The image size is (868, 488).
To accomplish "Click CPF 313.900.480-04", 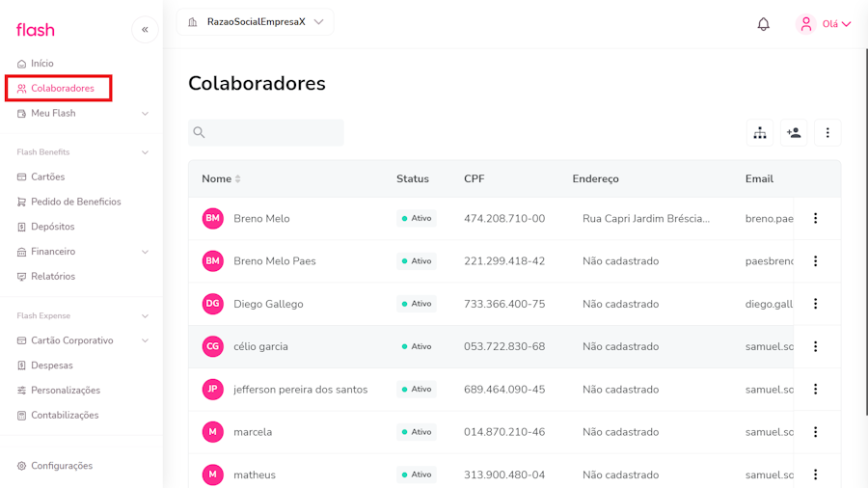I will tap(504, 474).
